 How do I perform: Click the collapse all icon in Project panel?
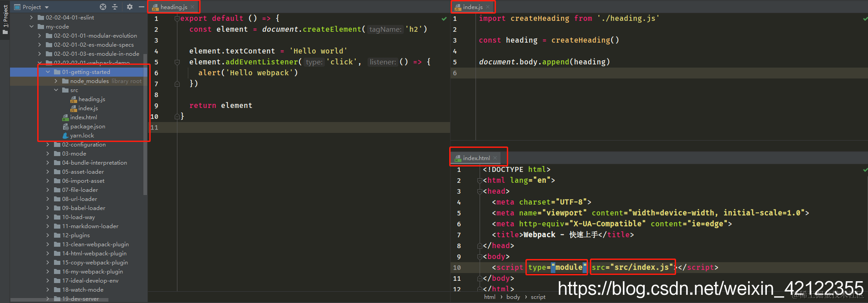coord(115,7)
